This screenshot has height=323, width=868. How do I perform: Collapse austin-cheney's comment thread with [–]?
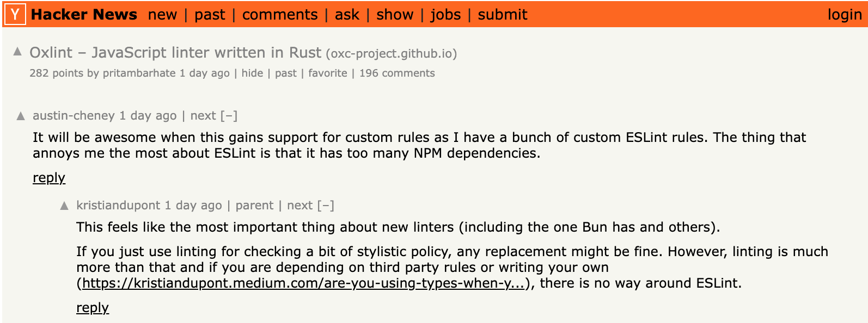(229, 116)
